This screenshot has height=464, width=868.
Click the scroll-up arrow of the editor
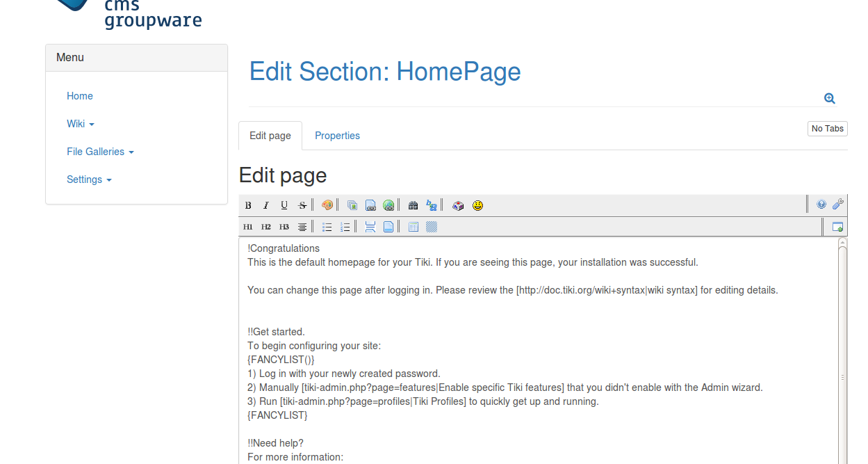(843, 242)
